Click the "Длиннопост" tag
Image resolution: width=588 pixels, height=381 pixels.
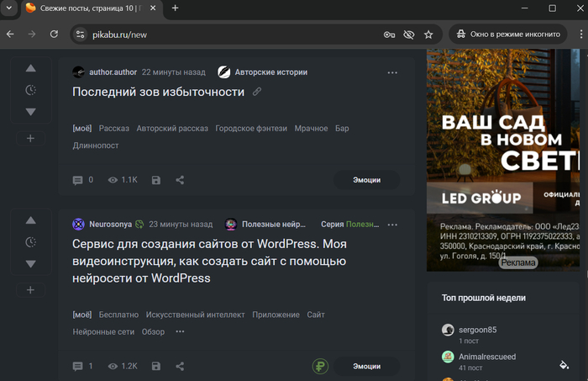tap(96, 146)
